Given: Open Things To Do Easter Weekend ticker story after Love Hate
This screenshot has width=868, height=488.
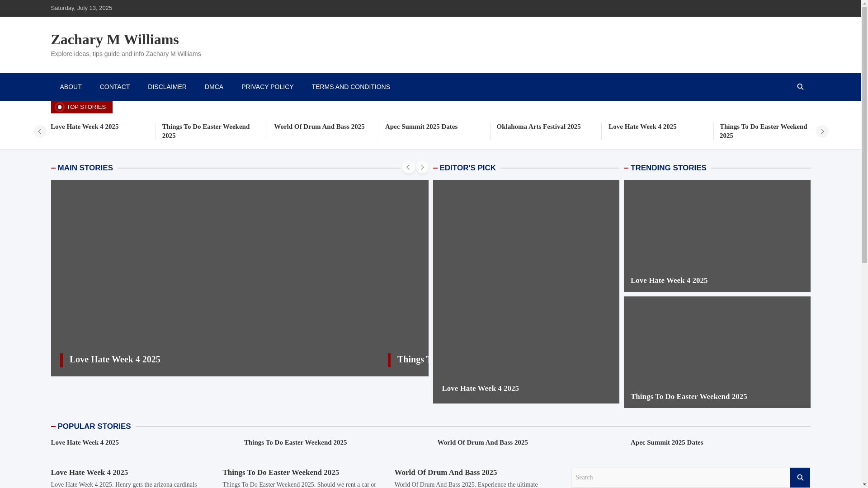Looking at the screenshot, I should [x=206, y=131].
